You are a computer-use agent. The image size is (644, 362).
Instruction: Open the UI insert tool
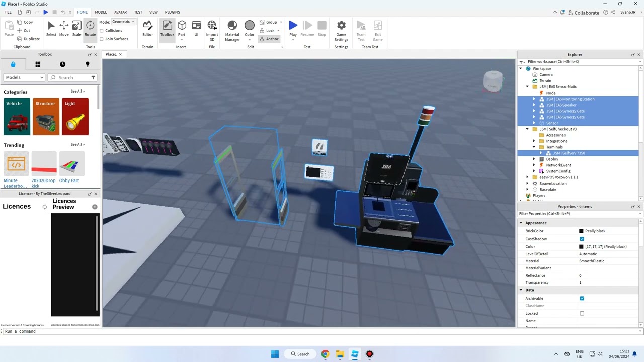point(196,29)
